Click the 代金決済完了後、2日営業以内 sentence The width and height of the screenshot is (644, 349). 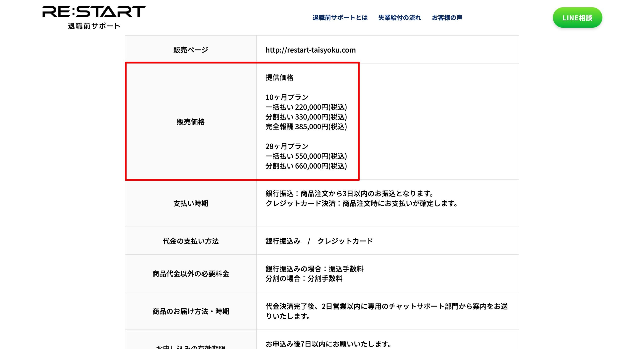pyautogui.click(x=387, y=311)
